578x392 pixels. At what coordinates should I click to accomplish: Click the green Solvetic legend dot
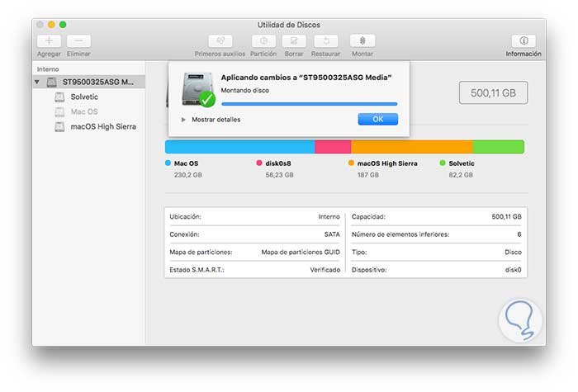coord(443,163)
